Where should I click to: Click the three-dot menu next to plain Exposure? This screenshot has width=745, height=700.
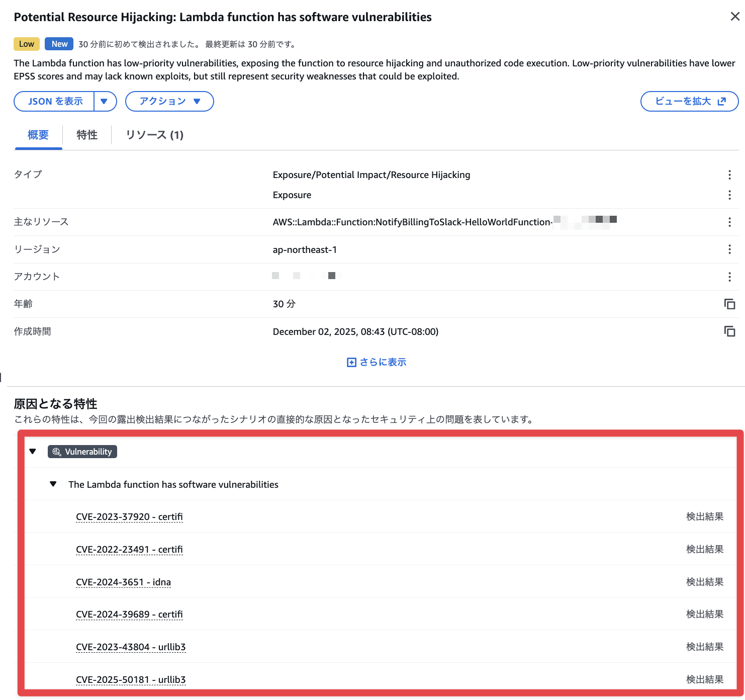pyautogui.click(x=729, y=195)
